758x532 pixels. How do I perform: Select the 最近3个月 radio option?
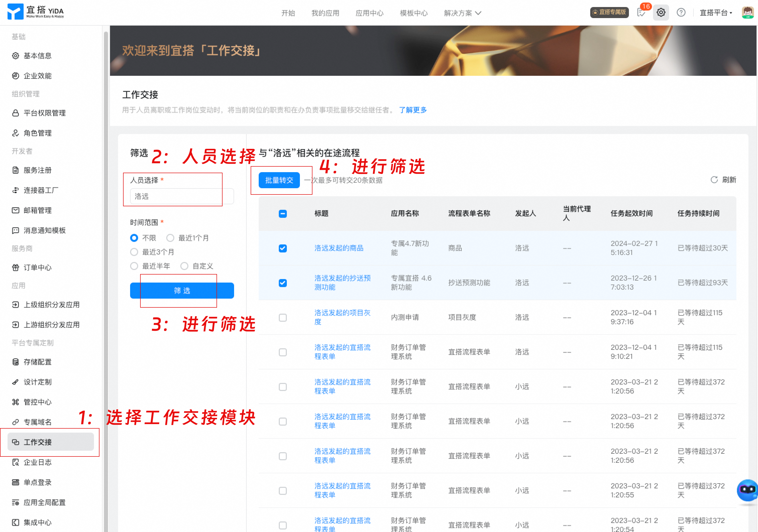pyautogui.click(x=134, y=252)
